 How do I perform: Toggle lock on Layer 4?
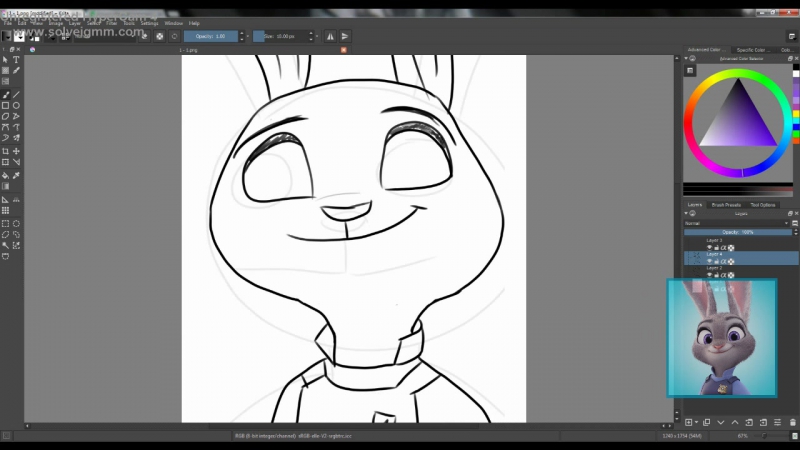(x=716, y=261)
